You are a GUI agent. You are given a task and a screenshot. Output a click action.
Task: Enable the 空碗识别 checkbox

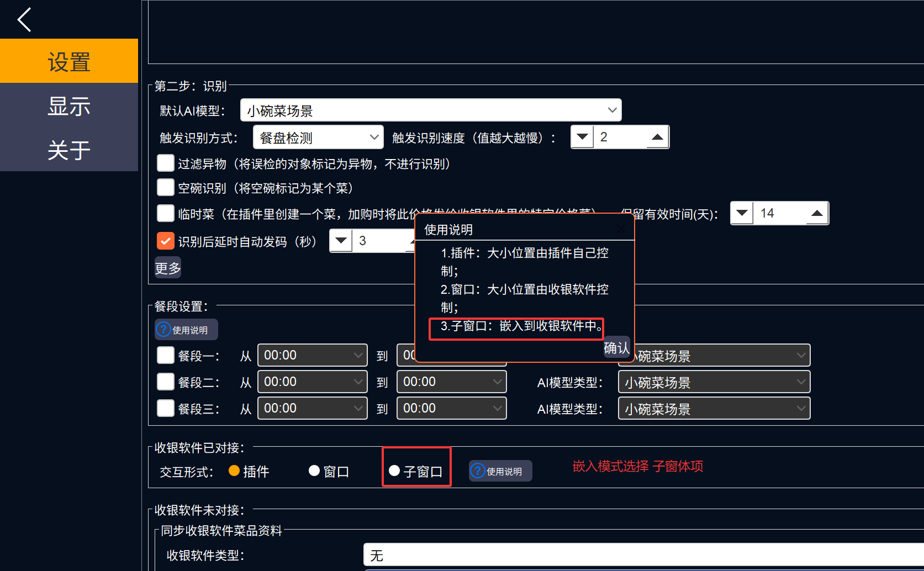pos(166,188)
